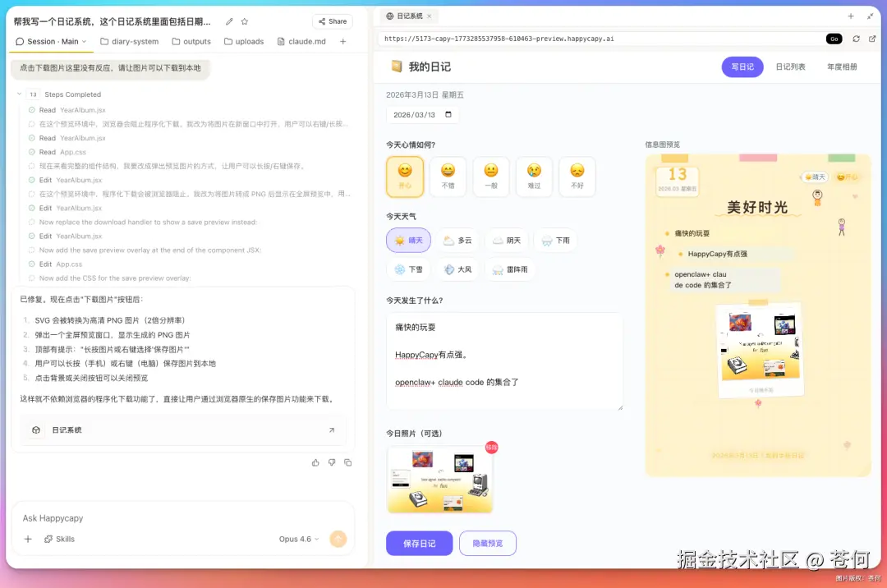This screenshot has height=588, width=887.
Task: Open the outputs folder tab
Action: point(191,41)
